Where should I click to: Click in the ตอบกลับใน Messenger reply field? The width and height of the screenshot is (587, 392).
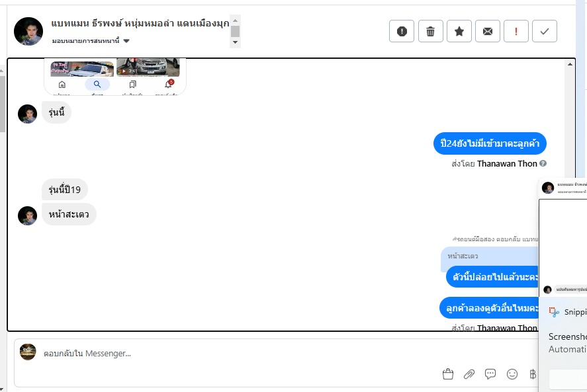[277, 353]
